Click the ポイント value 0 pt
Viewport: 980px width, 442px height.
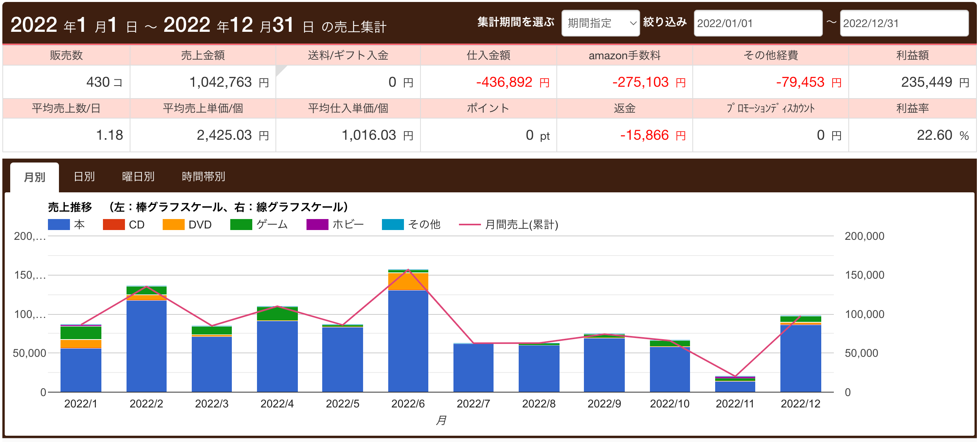click(538, 135)
